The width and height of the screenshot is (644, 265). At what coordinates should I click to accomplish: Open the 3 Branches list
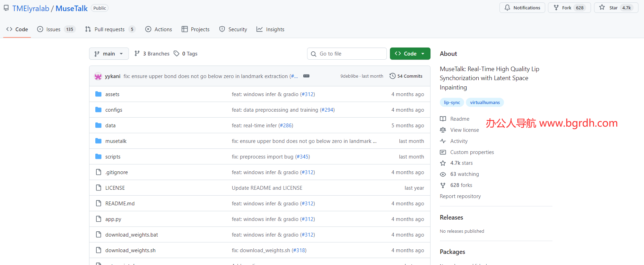tap(152, 54)
